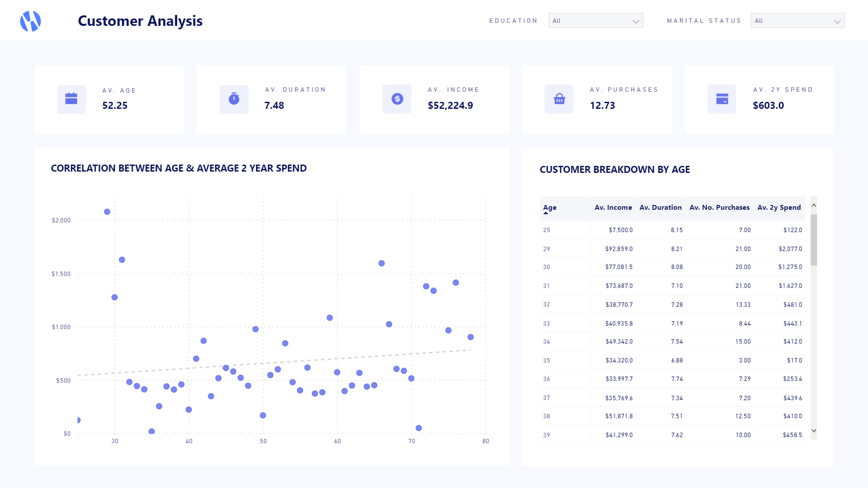868x488 pixels.
Task: Click the $7,500.0 income cell for age 25
Action: click(621, 230)
